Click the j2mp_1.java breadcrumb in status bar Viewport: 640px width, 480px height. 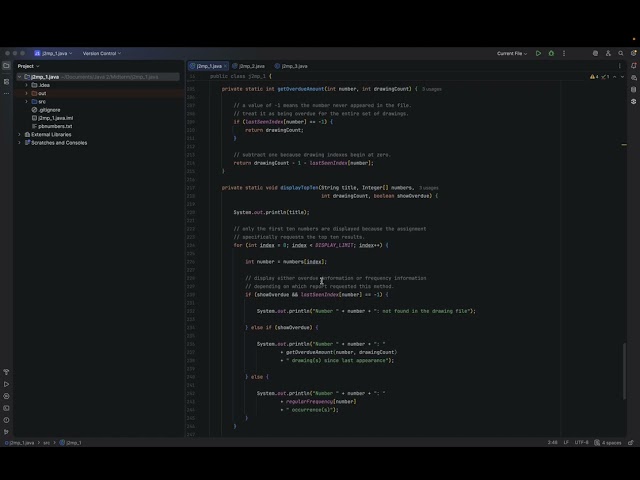tap(20, 442)
